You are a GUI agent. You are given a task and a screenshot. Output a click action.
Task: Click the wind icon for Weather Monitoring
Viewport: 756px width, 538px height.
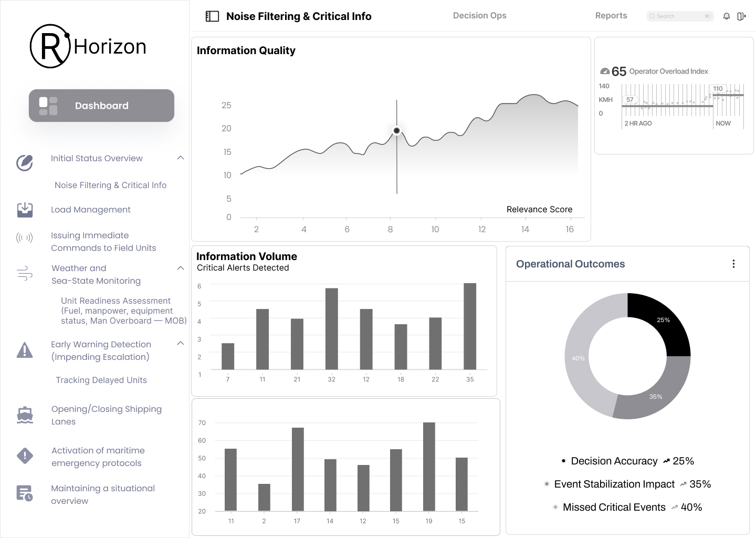(25, 274)
